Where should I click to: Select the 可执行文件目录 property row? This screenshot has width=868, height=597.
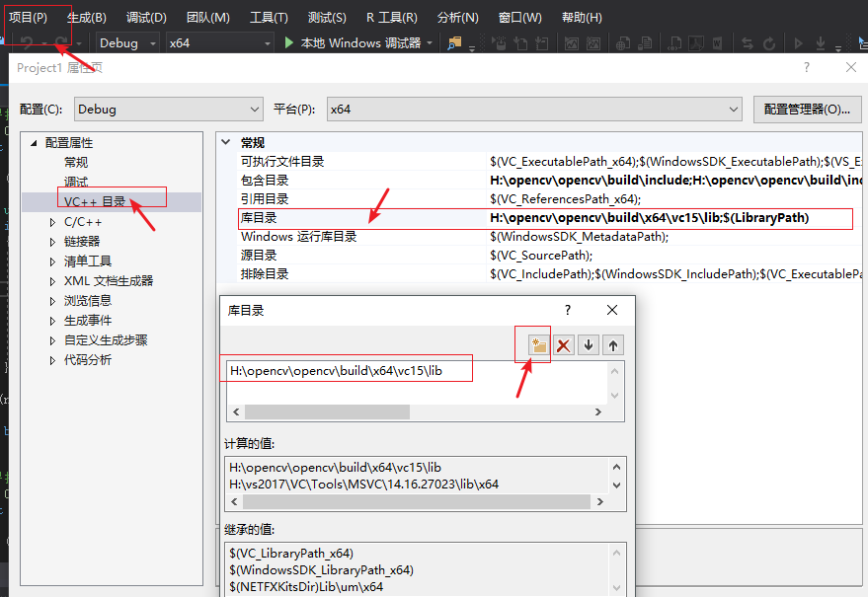coord(550,161)
